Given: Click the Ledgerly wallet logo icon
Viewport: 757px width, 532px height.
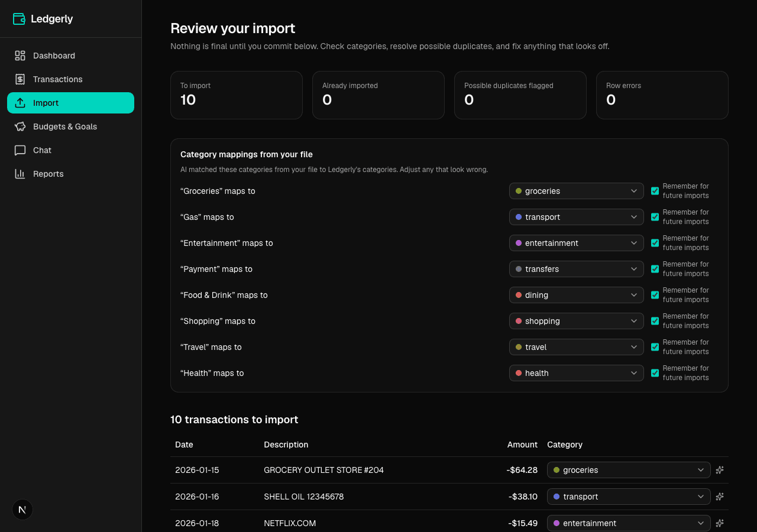Looking at the screenshot, I should pyautogui.click(x=19, y=19).
